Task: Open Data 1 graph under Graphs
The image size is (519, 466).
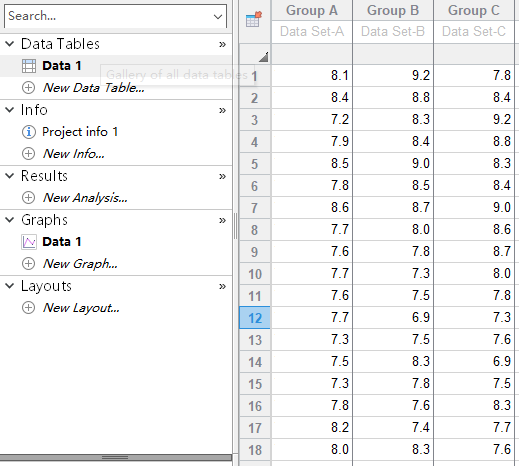Action: point(62,242)
